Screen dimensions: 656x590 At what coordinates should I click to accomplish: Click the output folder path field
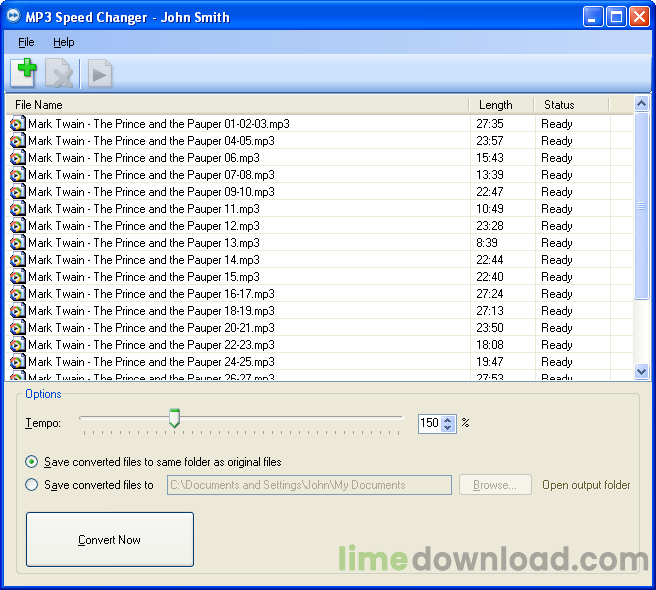tap(309, 485)
